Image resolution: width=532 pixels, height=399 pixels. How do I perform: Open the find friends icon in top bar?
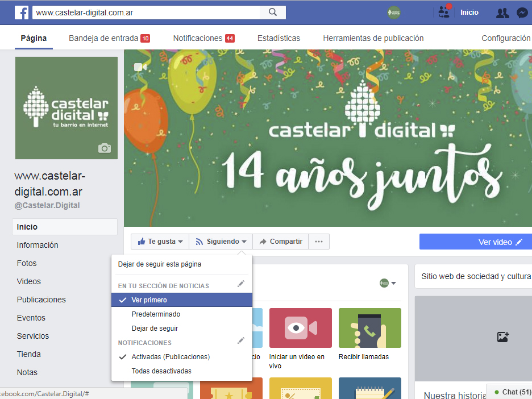[x=502, y=13]
